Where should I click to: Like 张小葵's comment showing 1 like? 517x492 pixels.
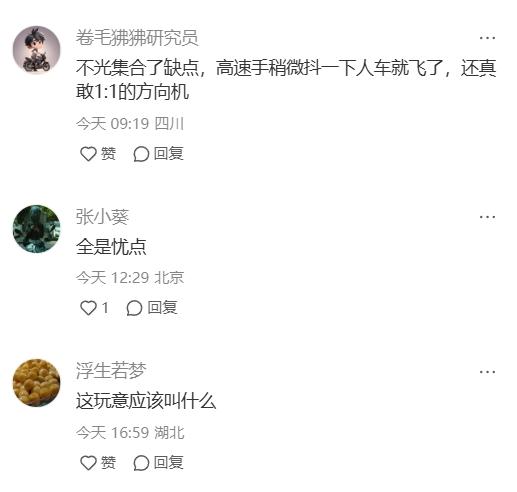(88, 308)
